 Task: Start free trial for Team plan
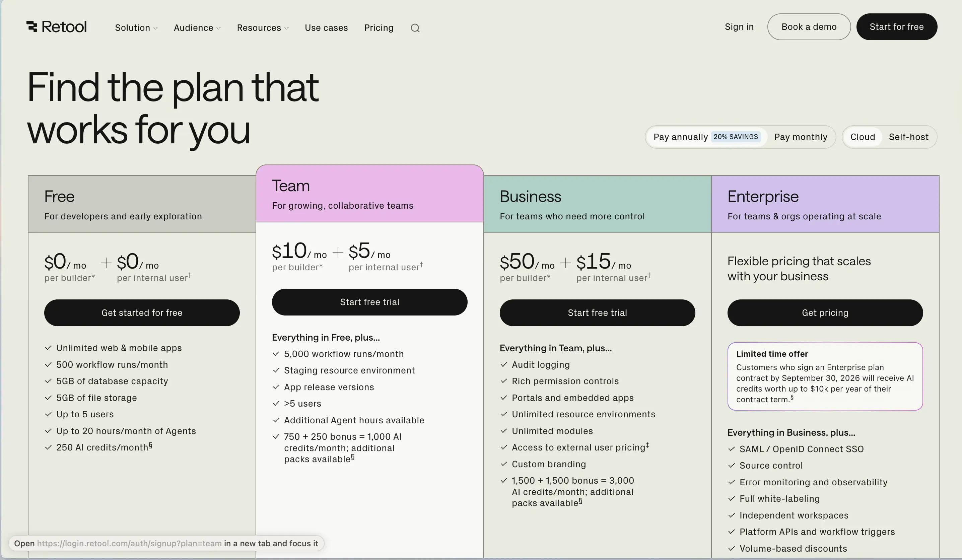coord(369,302)
